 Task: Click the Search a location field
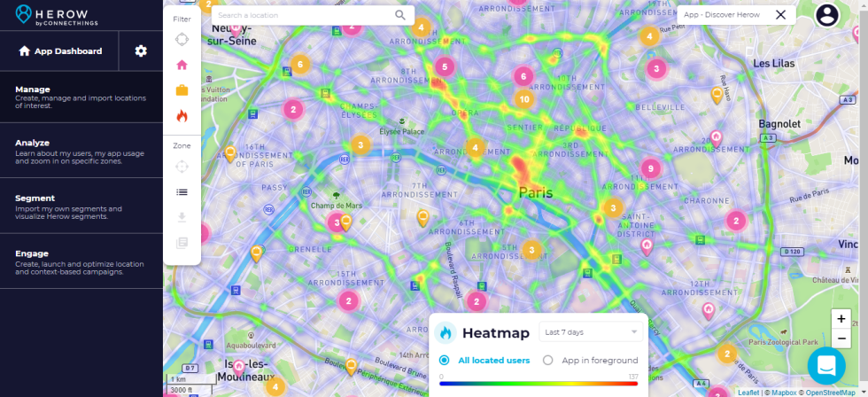301,15
